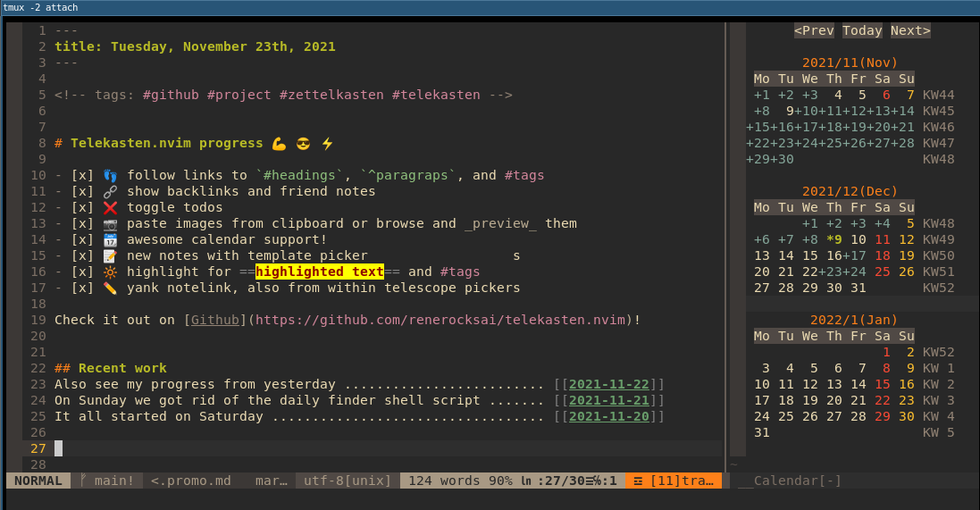Select day 15 in the January calendar
The image size is (980, 510).
point(882,384)
